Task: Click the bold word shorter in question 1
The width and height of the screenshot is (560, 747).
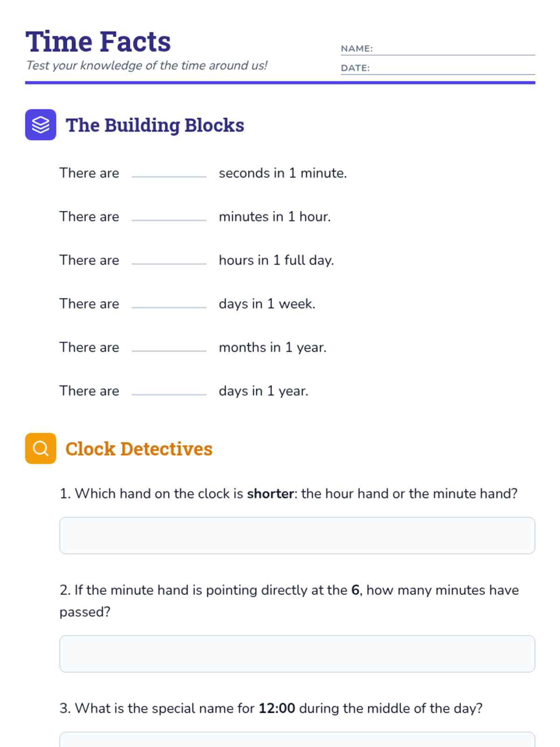Action: pos(270,493)
